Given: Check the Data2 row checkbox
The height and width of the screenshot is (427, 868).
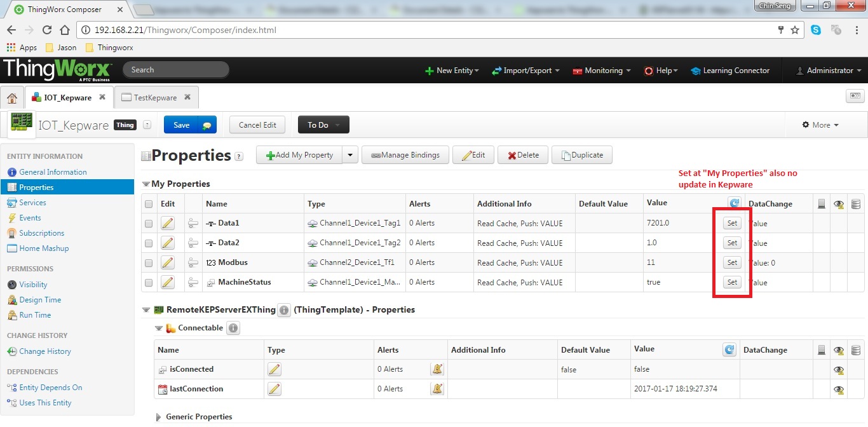Looking at the screenshot, I should point(149,243).
